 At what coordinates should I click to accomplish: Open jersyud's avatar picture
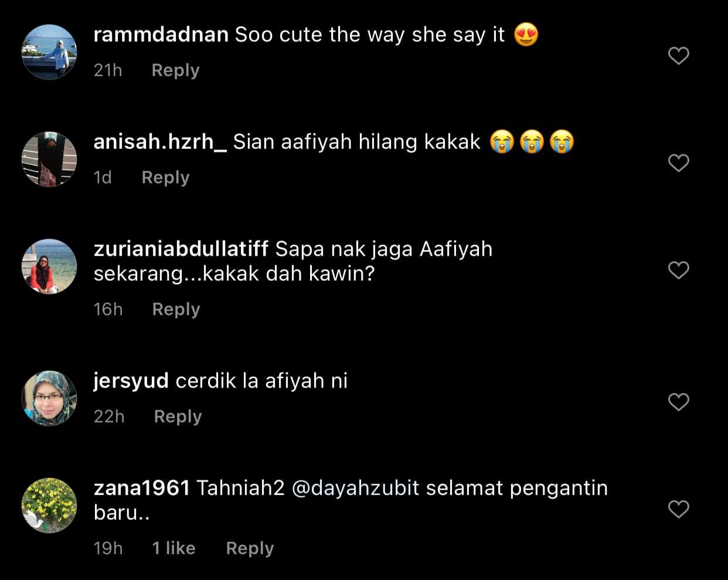click(49, 398)
